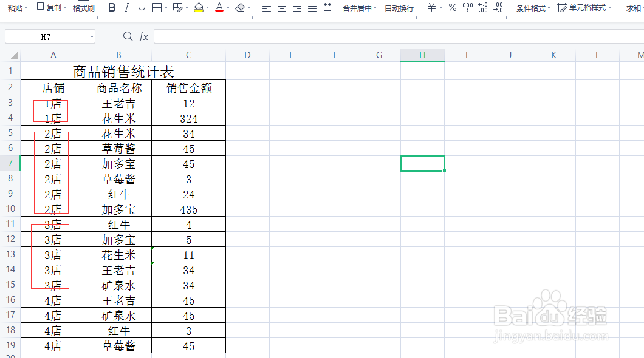Click the draw border pencil icon
644x358 pixels.
coord(177,7)
